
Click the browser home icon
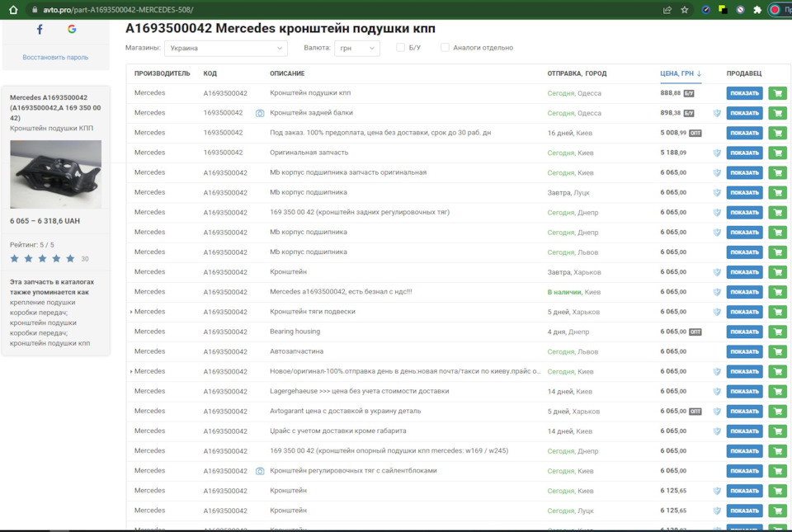(13, 10)
